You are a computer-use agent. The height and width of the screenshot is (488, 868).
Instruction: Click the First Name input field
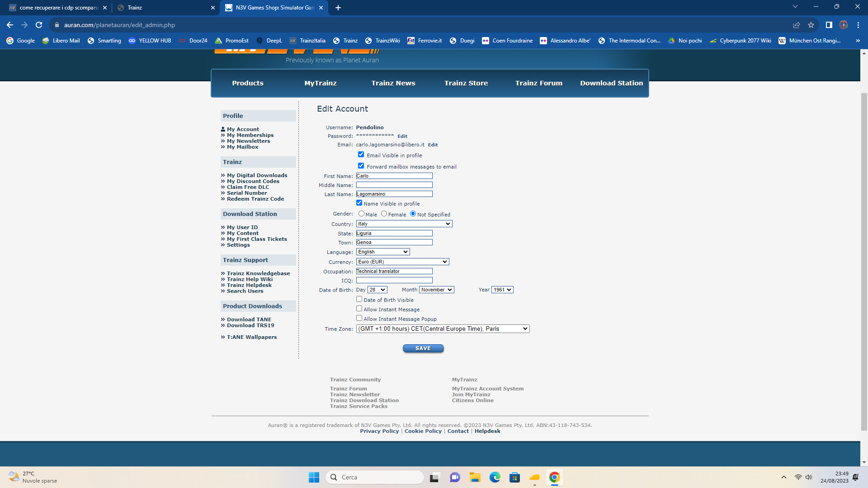394,176
